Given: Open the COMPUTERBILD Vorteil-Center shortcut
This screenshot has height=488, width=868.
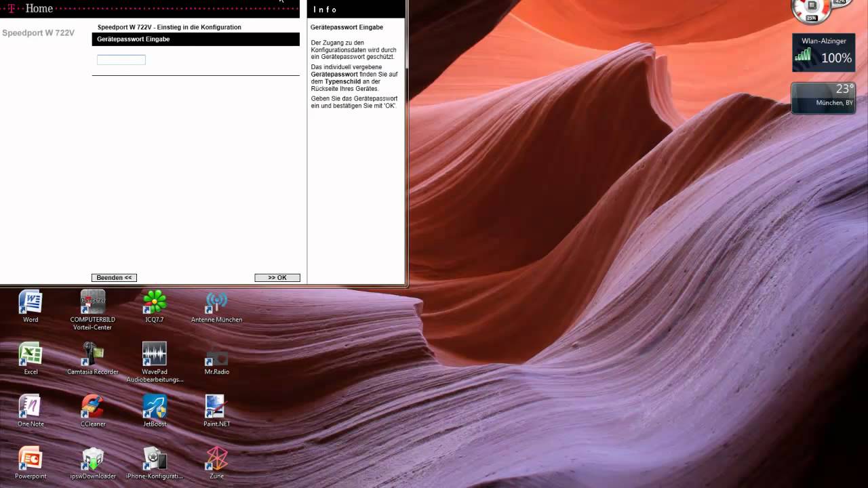Looking at the screenshot, I should [x=93, y=310].
